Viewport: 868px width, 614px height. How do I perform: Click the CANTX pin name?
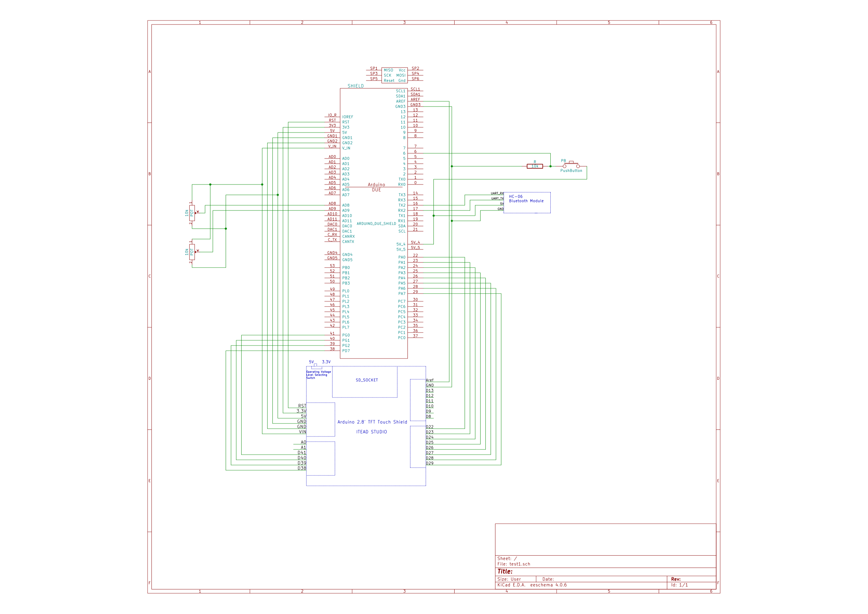click(348, 242)
